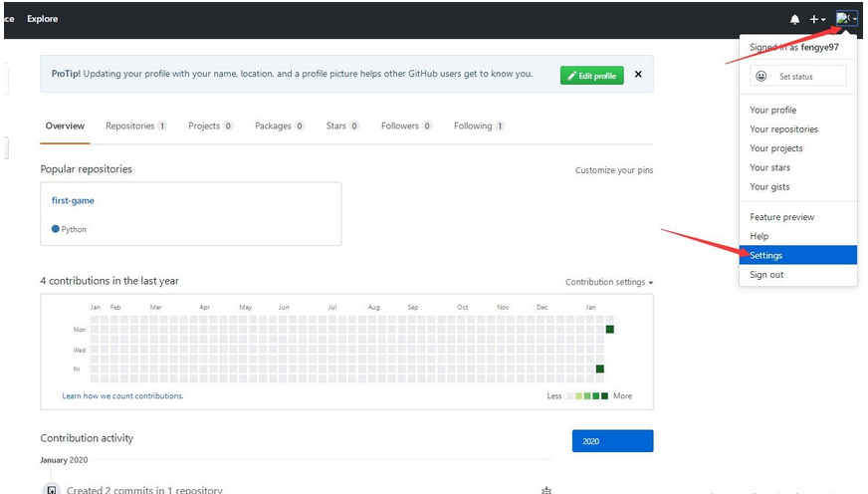Switch to the Packages tab
Screen dimensions: 868x494
[280, 126]
